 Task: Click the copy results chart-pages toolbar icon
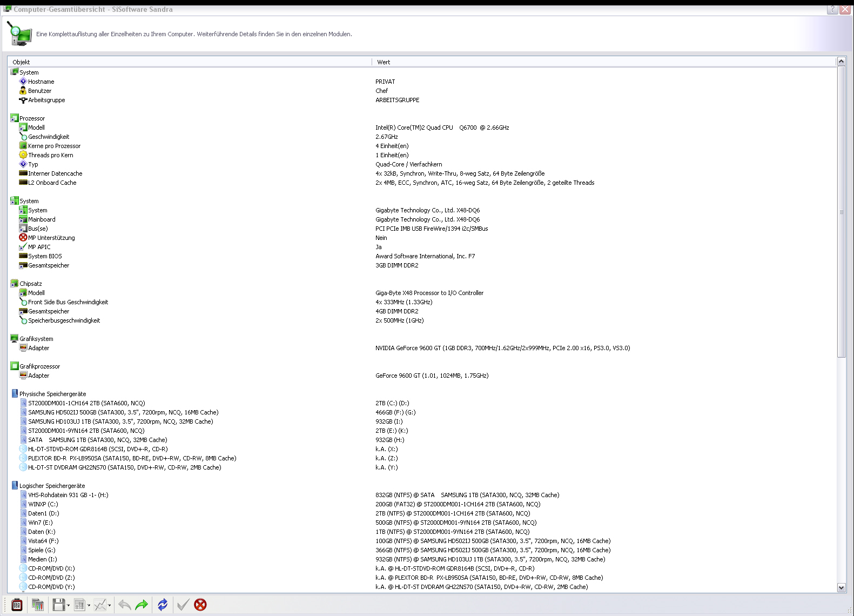[37, 605]
